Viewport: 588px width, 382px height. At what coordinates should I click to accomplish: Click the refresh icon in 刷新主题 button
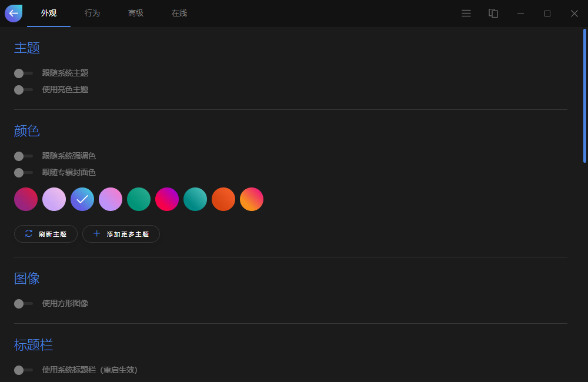pyautogui.click(x=28, y=233)
